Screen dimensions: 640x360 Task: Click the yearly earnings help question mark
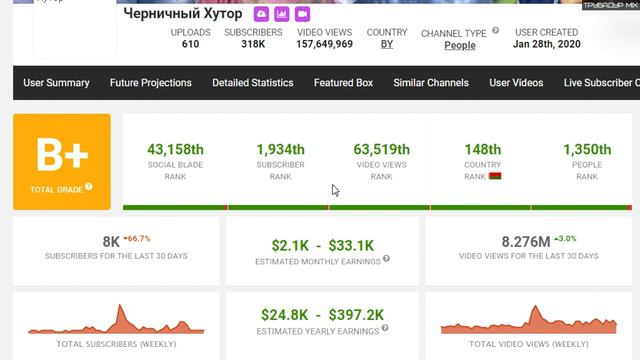coord(385,328)
